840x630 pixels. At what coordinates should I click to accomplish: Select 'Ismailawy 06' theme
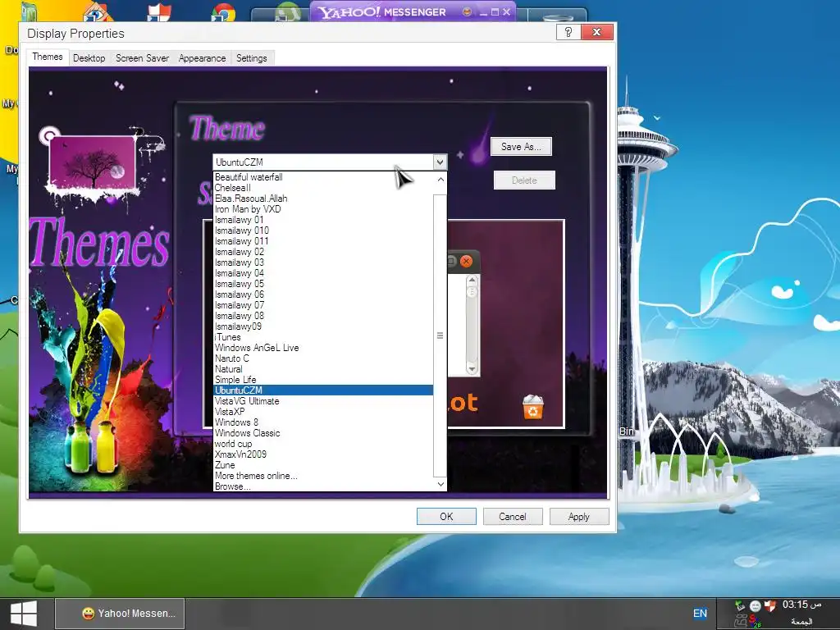click(x=323, y=294)
